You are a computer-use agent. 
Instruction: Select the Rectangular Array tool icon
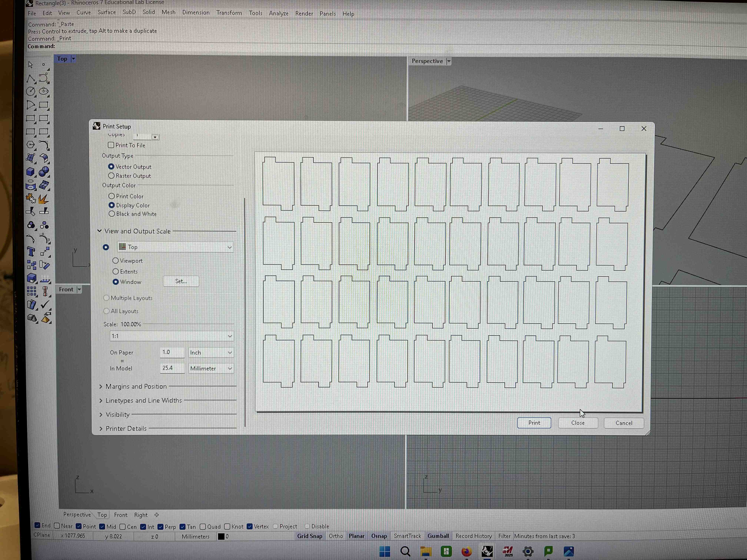pos(31,291)
